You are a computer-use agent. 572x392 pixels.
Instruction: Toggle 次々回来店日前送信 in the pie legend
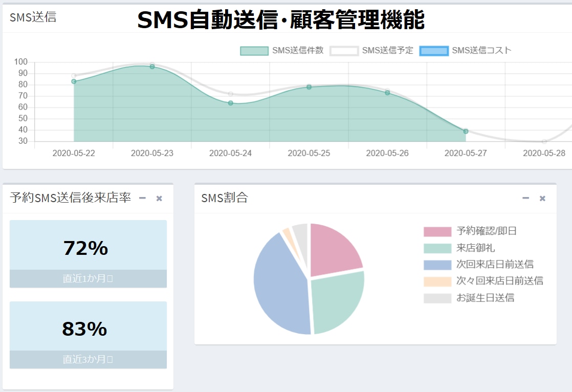[483, 280]
